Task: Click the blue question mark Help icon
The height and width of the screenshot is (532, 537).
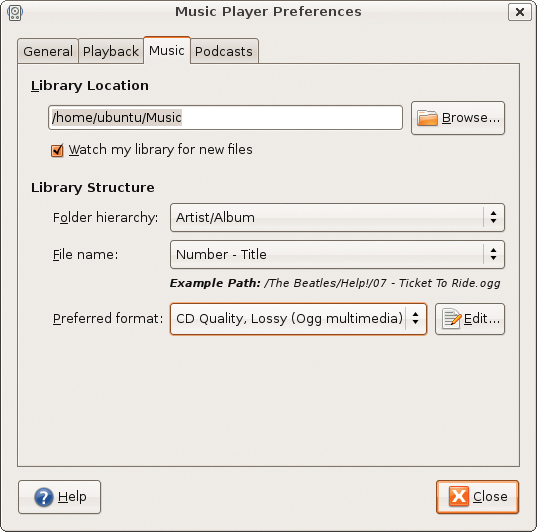Action: tap(44, 497)
